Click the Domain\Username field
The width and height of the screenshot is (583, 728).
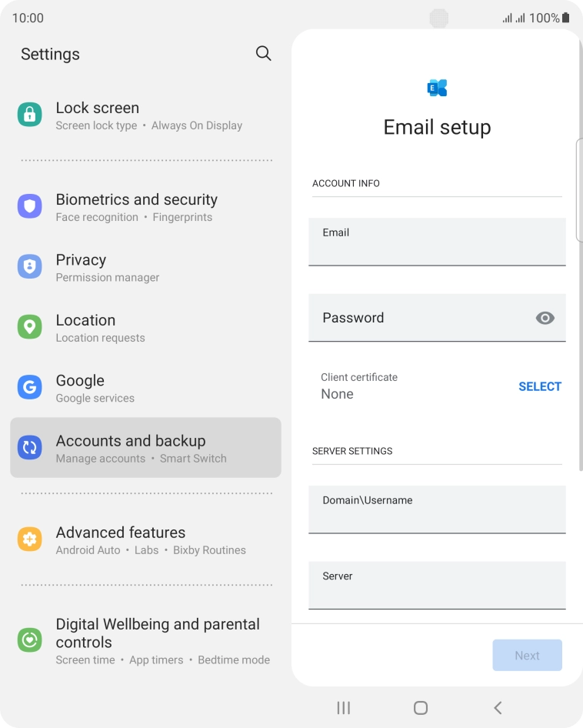coord(437,509)
